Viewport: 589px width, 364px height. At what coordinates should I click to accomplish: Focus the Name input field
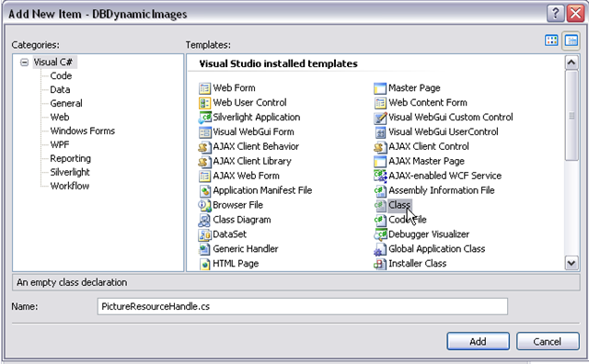[303, 307]
